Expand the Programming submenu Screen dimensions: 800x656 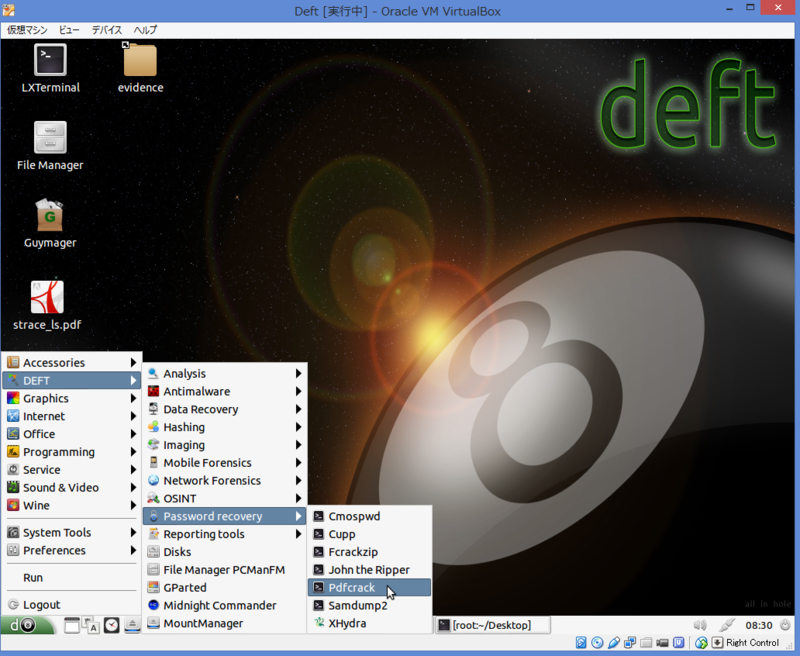click(x=71, y=452)
